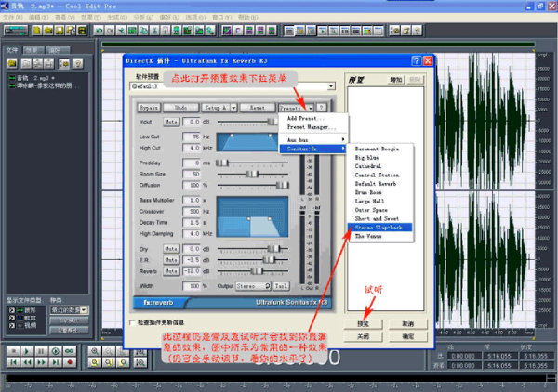Viewport: 558px width, 392px height.
Task: Toggle the Mute button for Reverb
Action: pos(172,273)
